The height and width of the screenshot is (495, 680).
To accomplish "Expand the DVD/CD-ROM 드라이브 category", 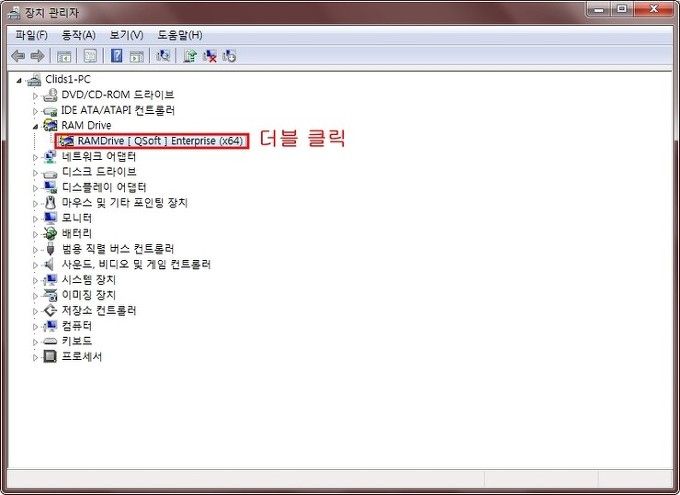I will [x=36, y=96].
